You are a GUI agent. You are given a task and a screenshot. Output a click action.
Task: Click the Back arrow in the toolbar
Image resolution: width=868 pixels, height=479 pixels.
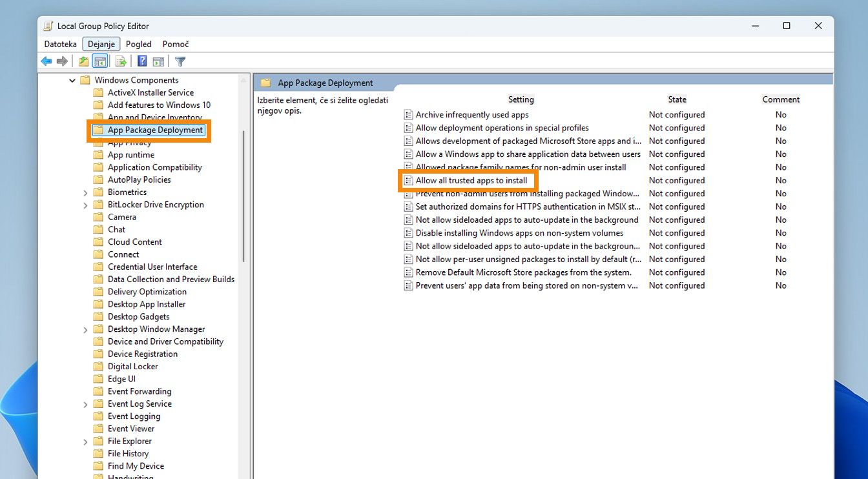46,61
